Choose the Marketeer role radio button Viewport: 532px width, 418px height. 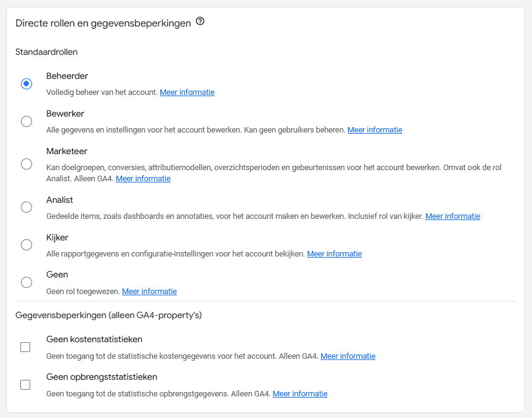(x=27, y=164)
